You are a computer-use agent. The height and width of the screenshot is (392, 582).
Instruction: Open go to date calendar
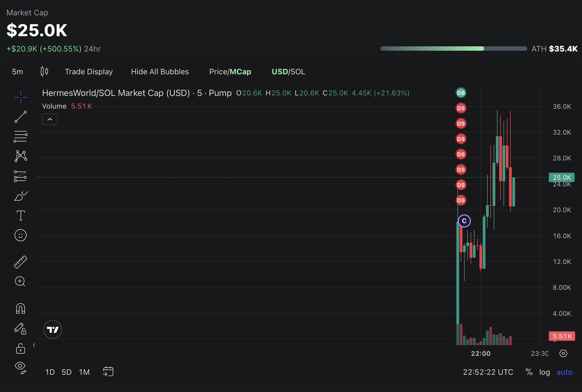pyautogui.click(x=108, y=372)
